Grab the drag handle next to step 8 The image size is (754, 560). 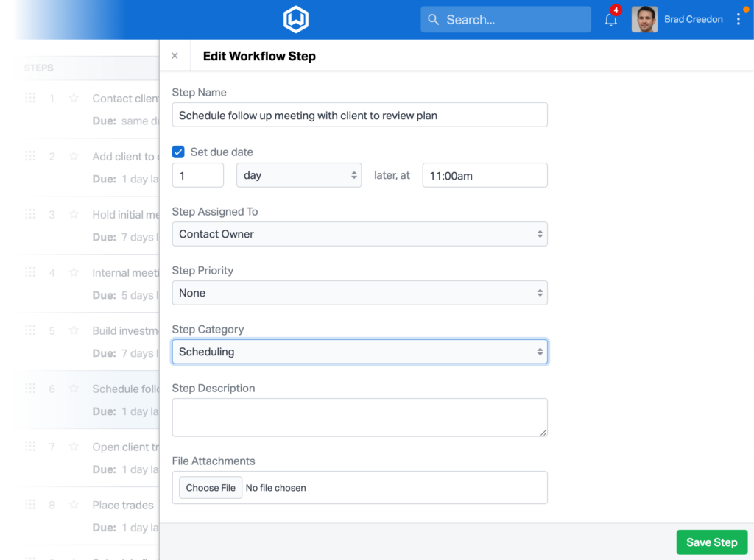(30, 504)
